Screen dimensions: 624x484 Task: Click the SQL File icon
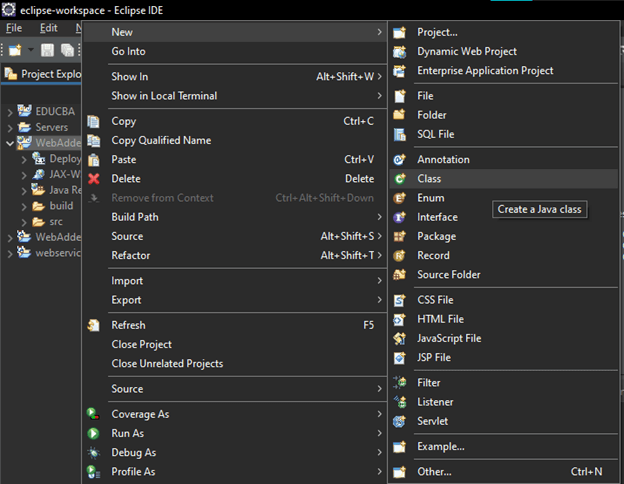tap(400, 135)
